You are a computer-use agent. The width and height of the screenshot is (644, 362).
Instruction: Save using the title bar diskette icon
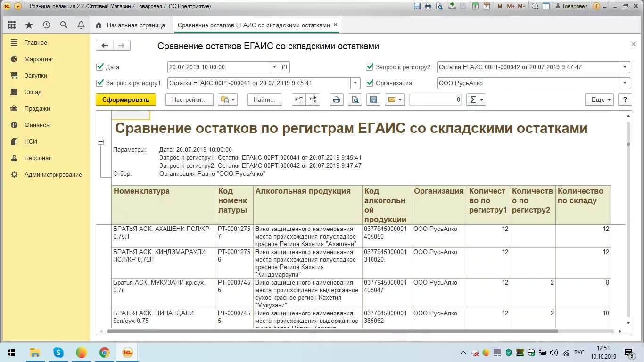[417, 6]
